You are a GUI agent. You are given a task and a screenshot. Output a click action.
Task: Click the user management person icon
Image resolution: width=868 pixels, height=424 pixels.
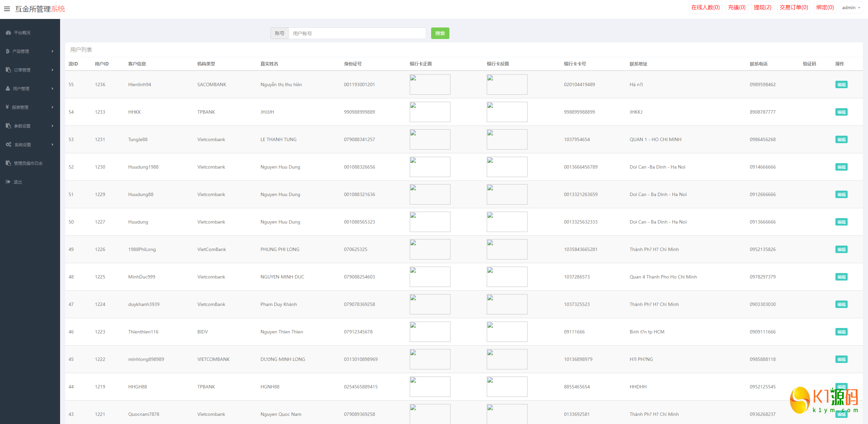8,89
